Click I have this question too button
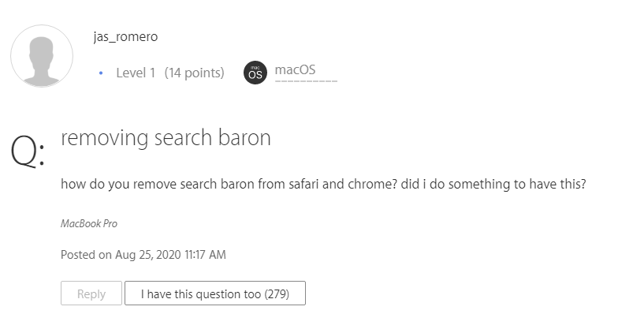 click(215, 293)
